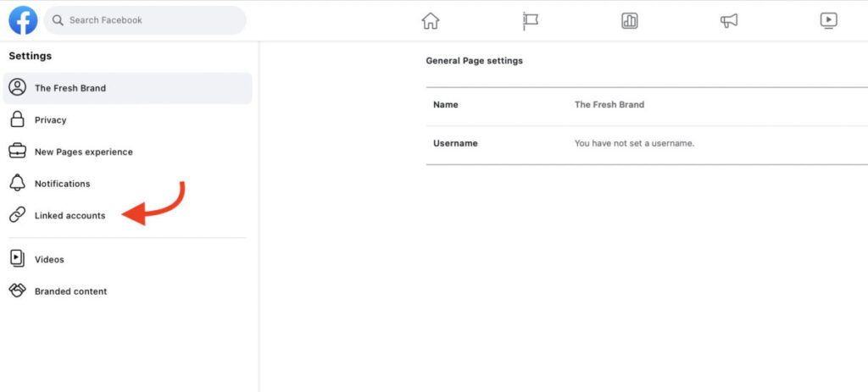Click the profile icon beside The Fresh Brand
This screenshot has width=868, height=392.
click(x=18, y=87)
